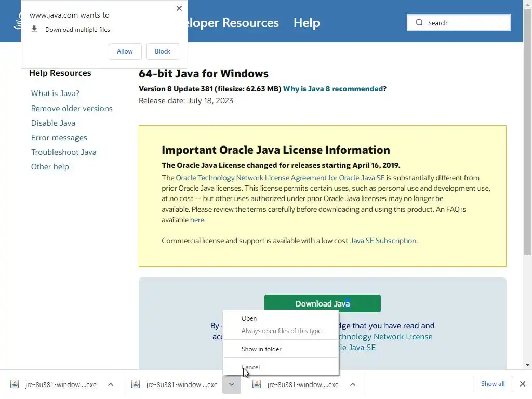The height and width of the screenshot is (399, 532).
Task: Toggle options chevron for second download
Action: (232, 384)
